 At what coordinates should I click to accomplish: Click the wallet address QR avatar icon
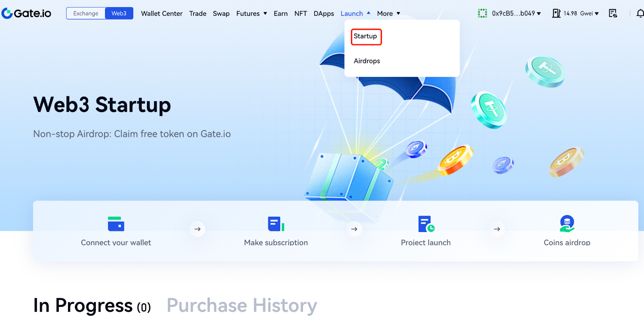tap(482, 13)
